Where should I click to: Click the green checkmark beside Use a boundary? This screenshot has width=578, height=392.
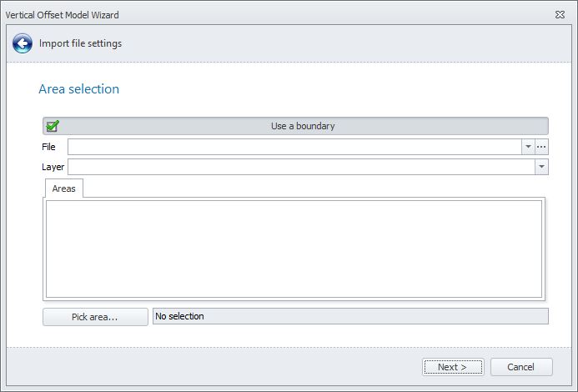tap(53, 126)
